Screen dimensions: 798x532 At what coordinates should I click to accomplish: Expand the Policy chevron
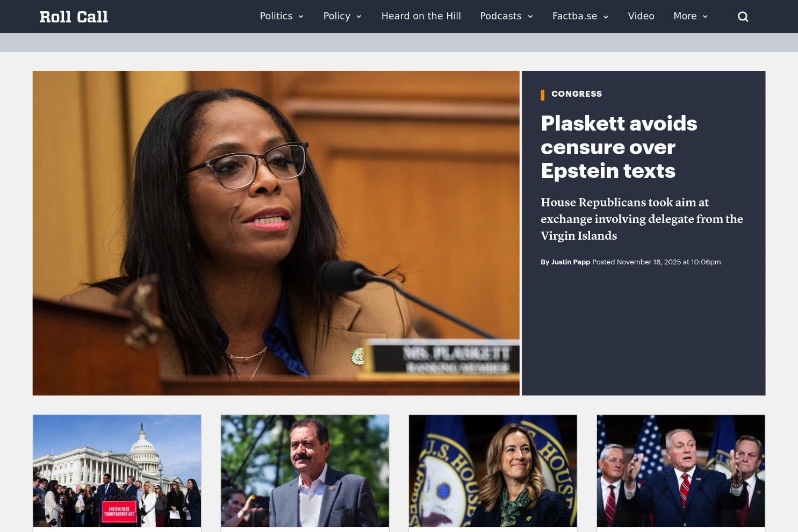coord(359,17)
